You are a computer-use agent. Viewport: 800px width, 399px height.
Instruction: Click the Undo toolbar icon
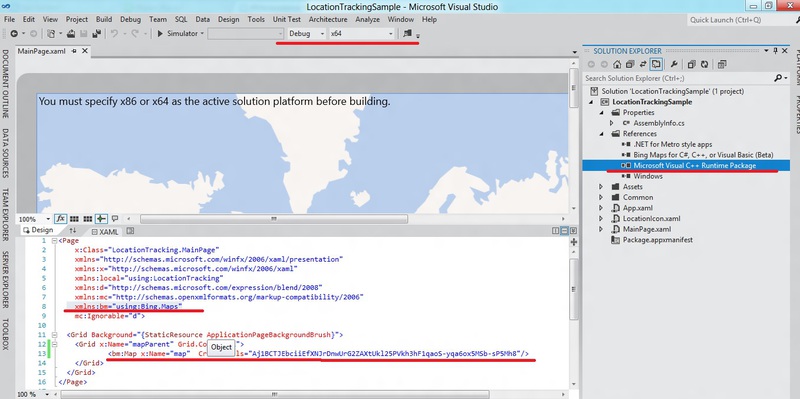[114, 33]
